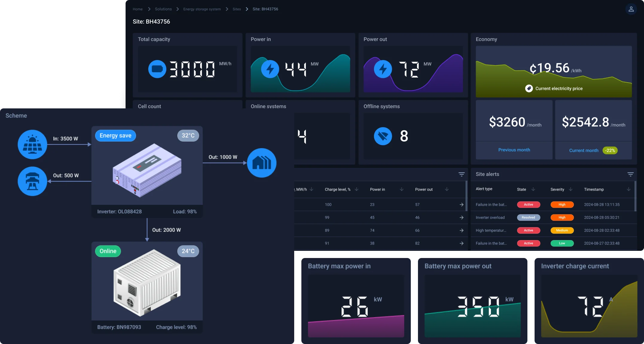This screenshot has height=344, width=644.
Task: Click the Battery max power in card
Action: pyautogui.click(x=356, y=301)
